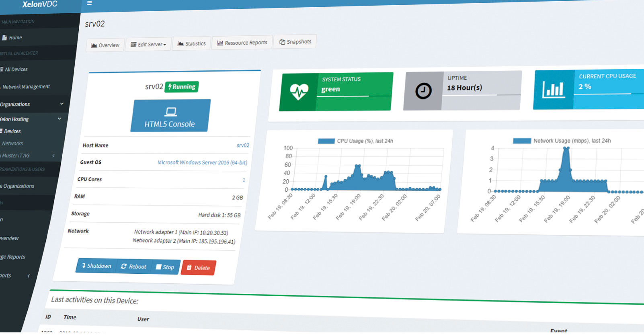Reboot the srv02 server
This screenshot has height=336, width=644.
click(x=133, y=266)
